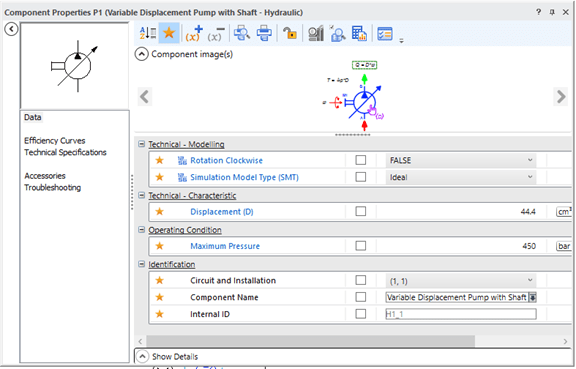Pin the Component Properties window

(x=552, y=12)
